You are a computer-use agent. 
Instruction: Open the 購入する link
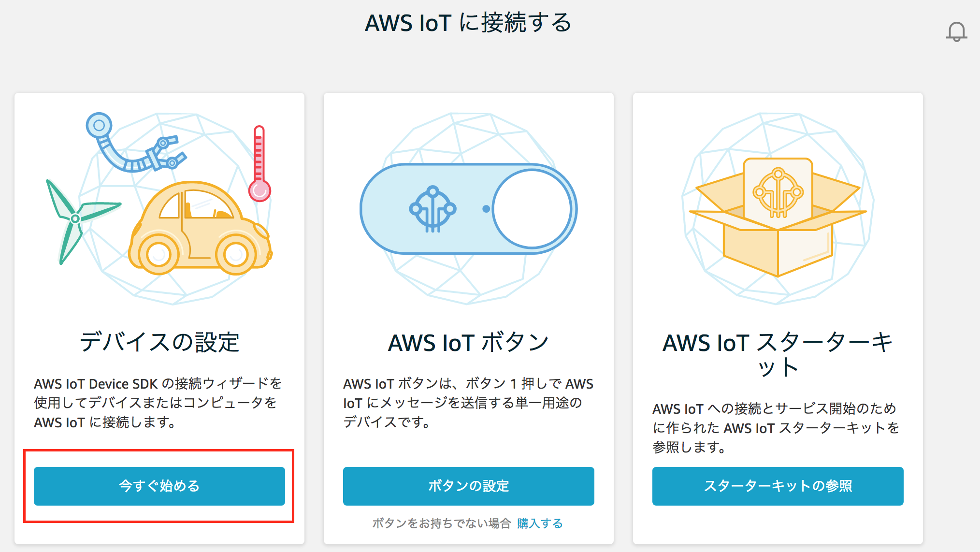click(x=540, y=523)
